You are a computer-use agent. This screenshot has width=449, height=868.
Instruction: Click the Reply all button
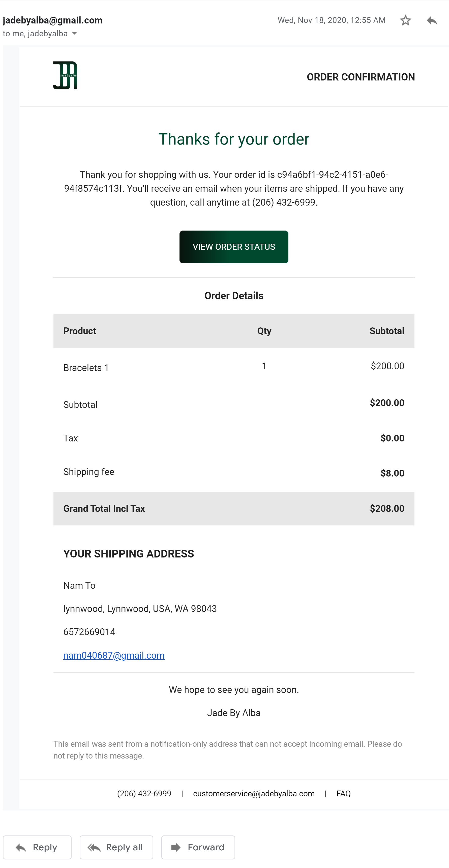(116, 847)
